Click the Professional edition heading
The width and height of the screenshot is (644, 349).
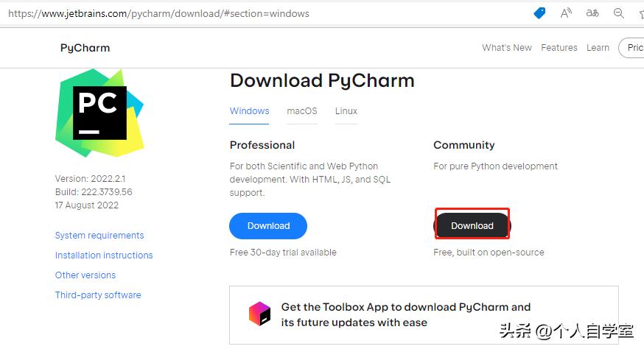pyautogui.click(x=262, y=145)
